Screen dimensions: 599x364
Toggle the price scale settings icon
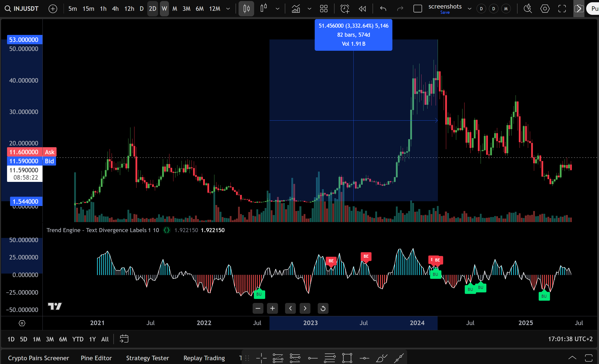[22, 323]
